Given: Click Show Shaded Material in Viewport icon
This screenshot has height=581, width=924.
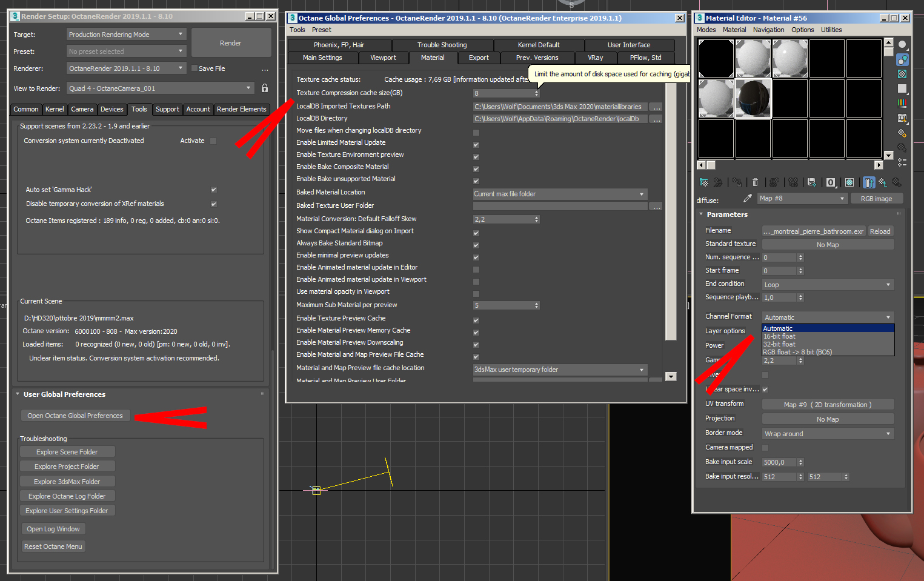Looking at the screenshot, I should (849, 182).
